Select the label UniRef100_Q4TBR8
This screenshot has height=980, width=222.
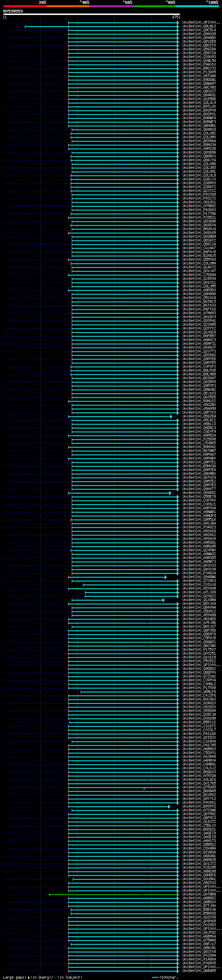coord(199,894)
